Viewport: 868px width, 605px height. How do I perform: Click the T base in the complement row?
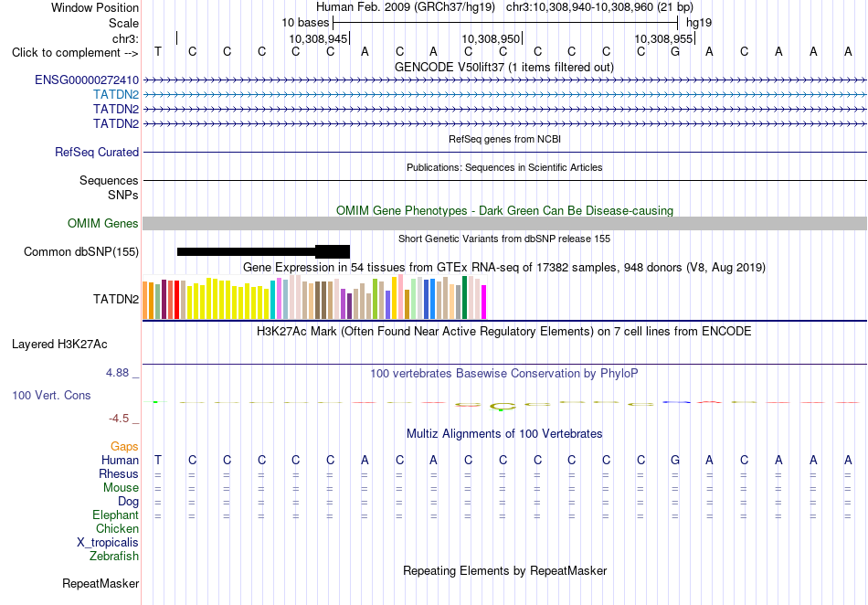point(158,52)
